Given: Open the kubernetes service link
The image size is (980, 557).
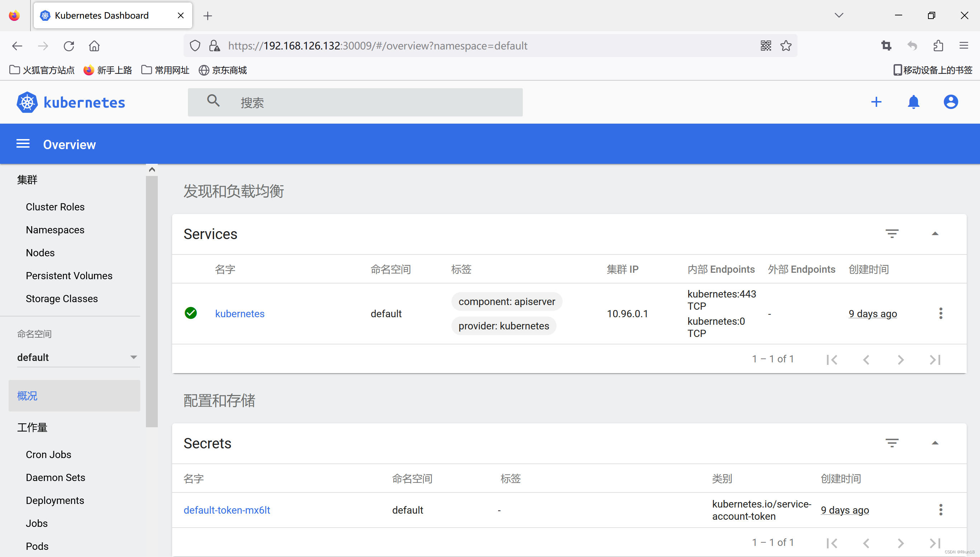Looking at the screenshot, I should pyautogui.click(x=240, y=314).
